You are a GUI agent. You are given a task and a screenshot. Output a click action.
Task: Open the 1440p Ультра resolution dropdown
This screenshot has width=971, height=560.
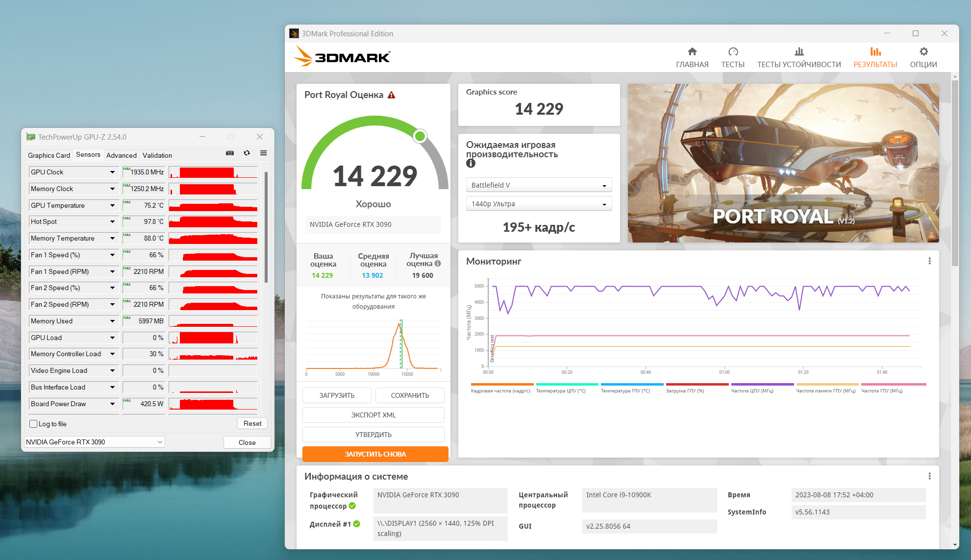[x=539, y=204]
